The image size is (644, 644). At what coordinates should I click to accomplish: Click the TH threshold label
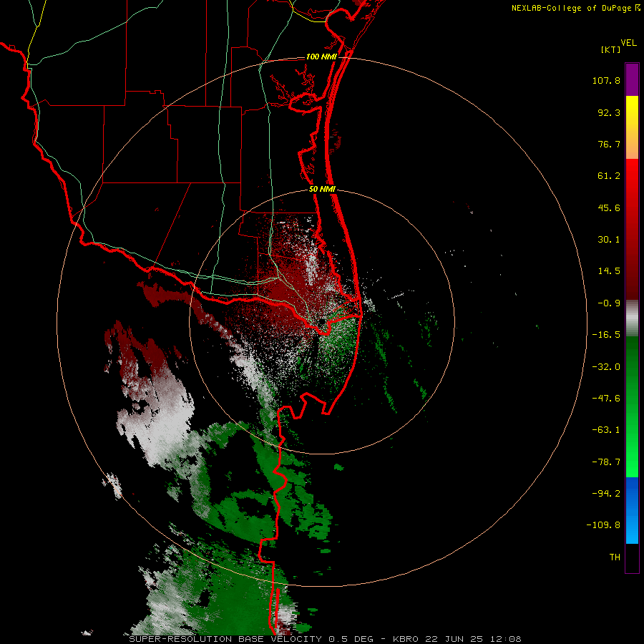tap(615, 557)
